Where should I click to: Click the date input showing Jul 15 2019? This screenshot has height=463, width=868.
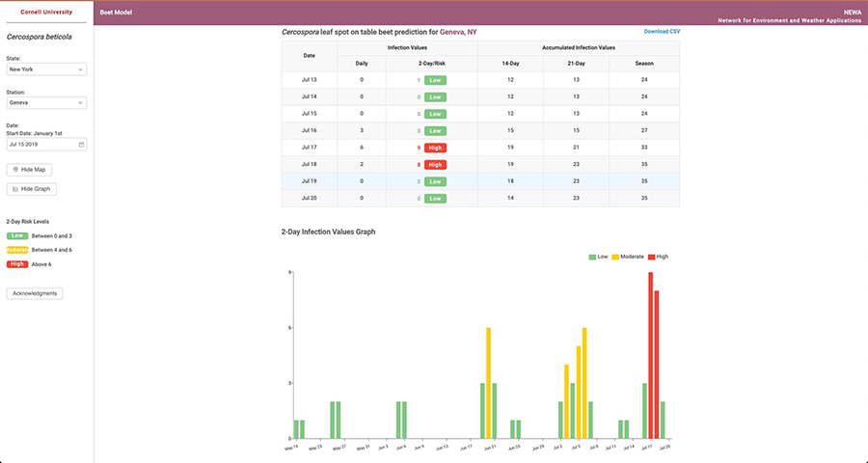(x=41, y=145)
